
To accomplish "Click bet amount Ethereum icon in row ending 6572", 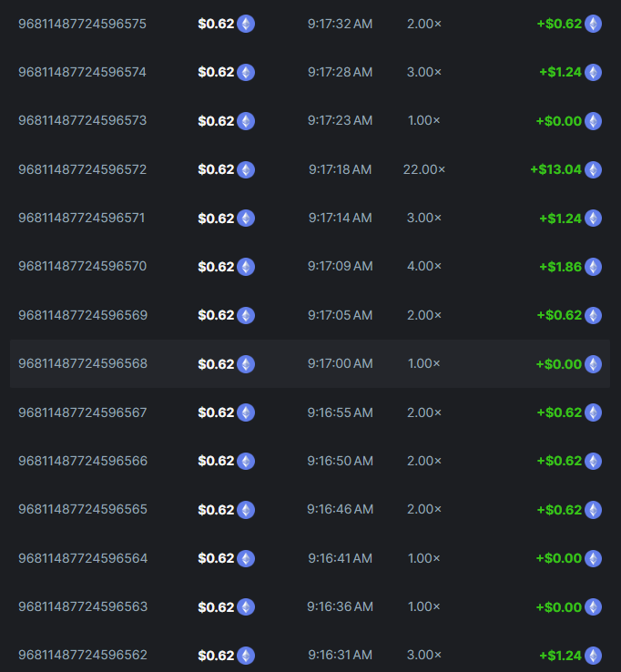I will point(246,169).
